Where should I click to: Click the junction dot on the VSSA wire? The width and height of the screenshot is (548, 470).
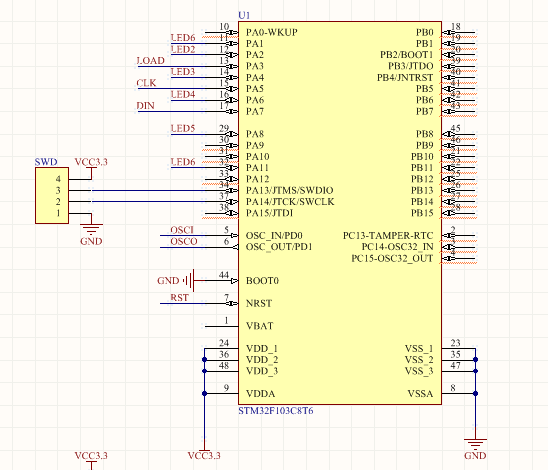tap(475, 393)
